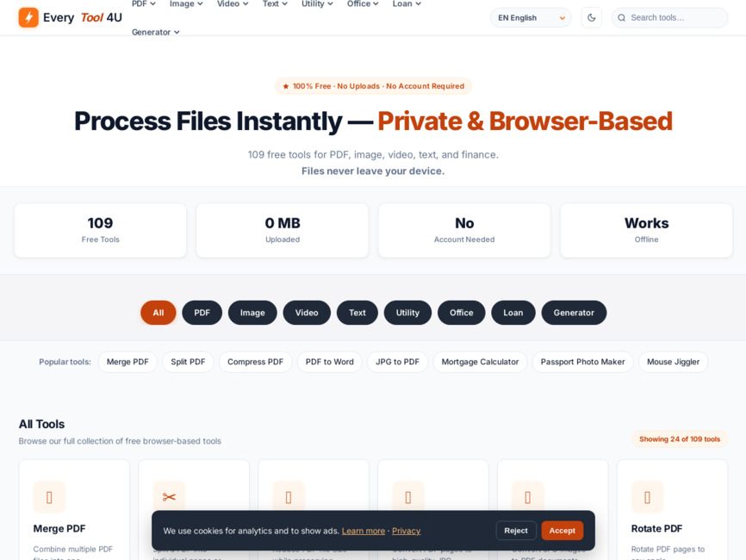Expand the Loan menu in navbar
746x560 pixels.
(x=407, y=3)
